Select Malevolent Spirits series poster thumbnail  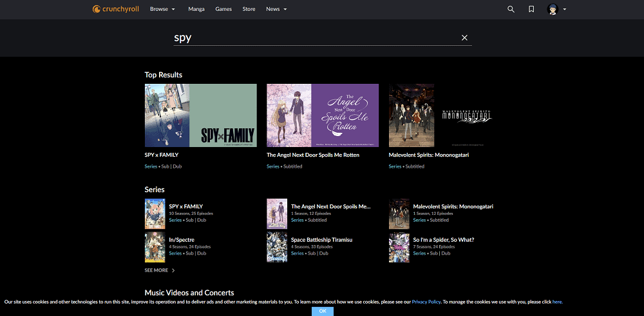pos(399,214)
